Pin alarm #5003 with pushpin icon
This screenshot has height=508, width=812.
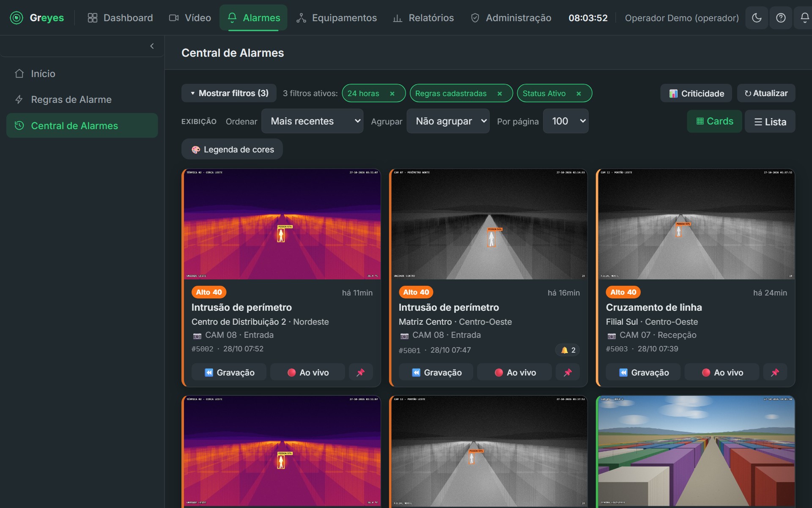[x=775, y=373]
